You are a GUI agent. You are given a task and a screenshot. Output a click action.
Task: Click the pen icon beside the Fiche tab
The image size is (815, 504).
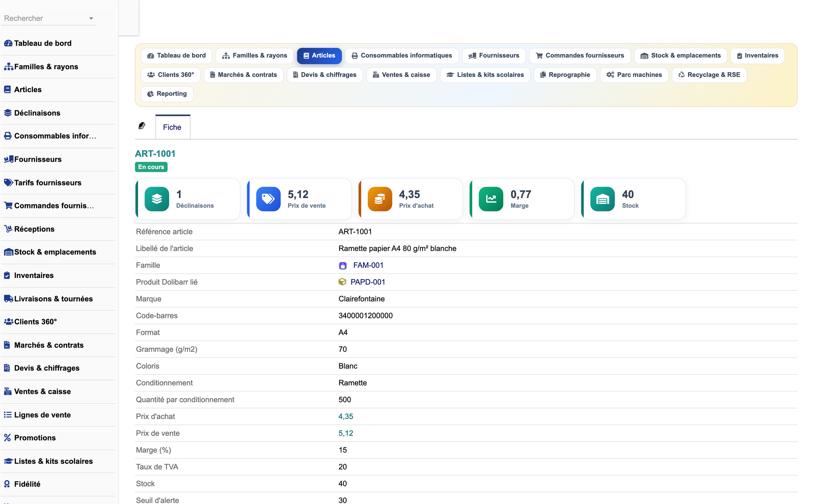[x=142, y=126]
